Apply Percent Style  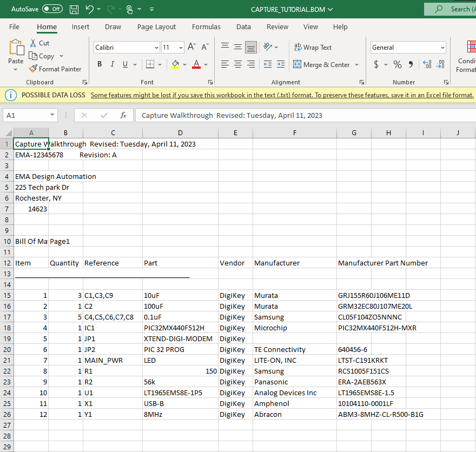[x=398, y=64]
